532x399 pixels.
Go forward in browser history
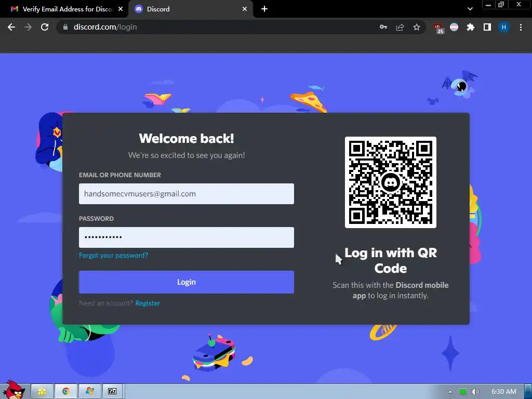point(28,27)
